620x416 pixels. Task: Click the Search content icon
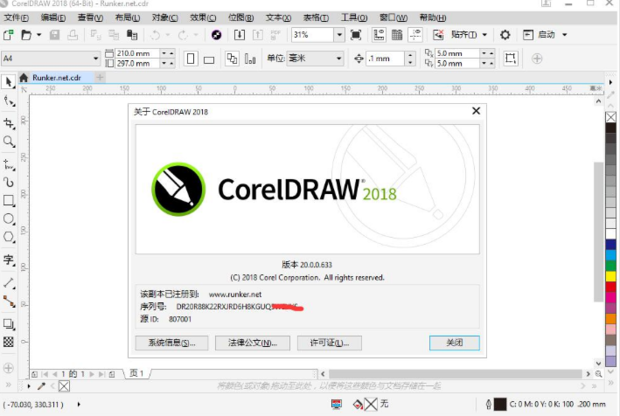pyautogui.click(x=216, y=35)
